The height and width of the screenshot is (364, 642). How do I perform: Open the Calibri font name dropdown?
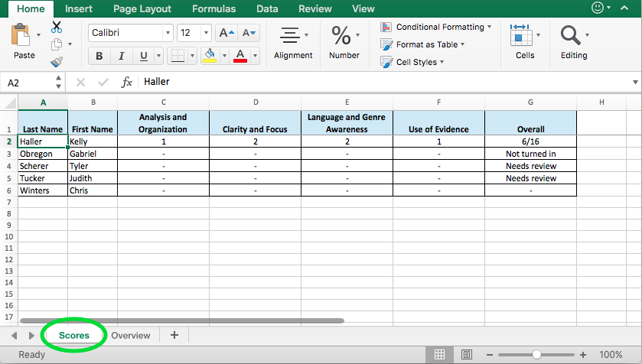pos(168,33)
